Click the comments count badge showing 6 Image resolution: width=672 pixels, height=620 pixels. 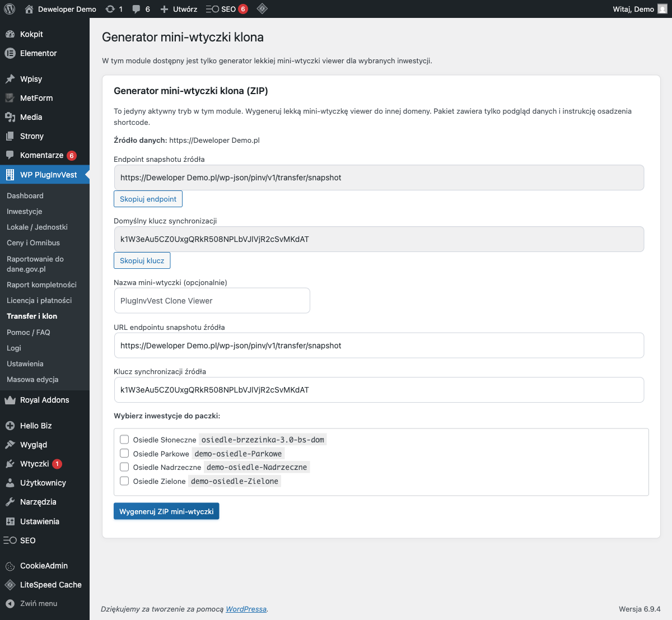[x=141, y=9]
